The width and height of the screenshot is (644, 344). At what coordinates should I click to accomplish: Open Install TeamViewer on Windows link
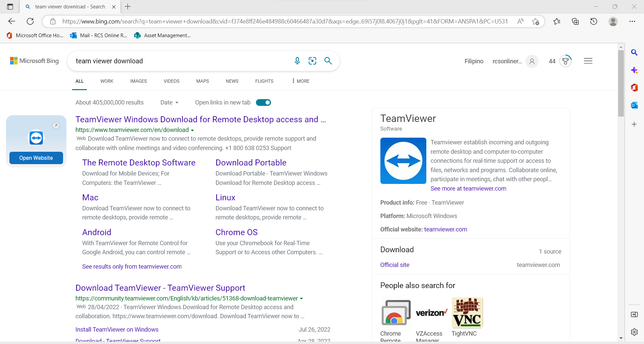(117, 330)
